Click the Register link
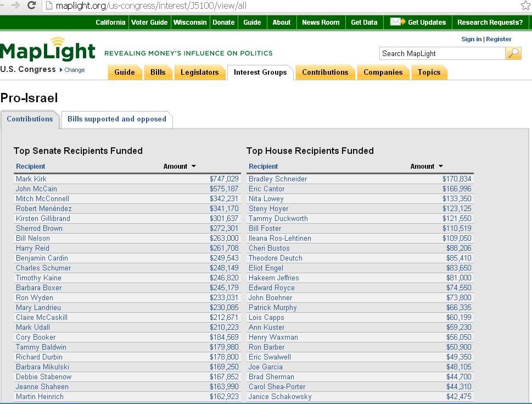 [499, 39]
